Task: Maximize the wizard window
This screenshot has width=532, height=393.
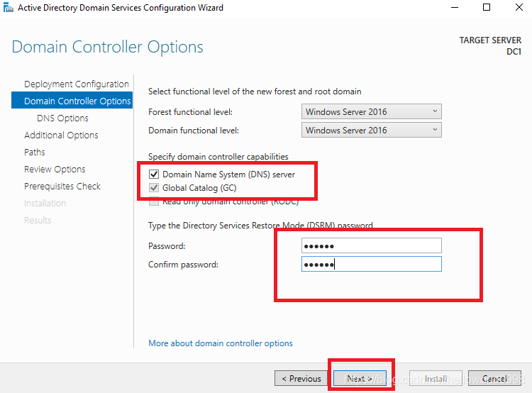Action: 487,7
